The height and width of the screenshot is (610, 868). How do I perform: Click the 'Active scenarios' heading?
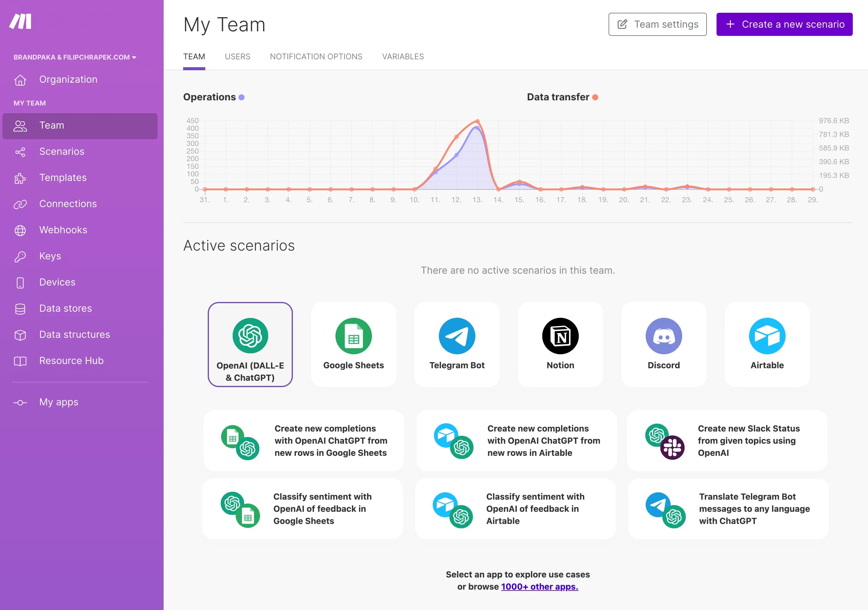(x=238, y=246)
